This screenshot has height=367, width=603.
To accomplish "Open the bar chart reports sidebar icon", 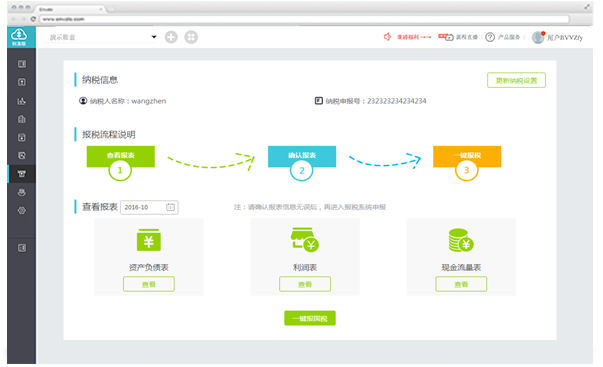I will [22, 101].
